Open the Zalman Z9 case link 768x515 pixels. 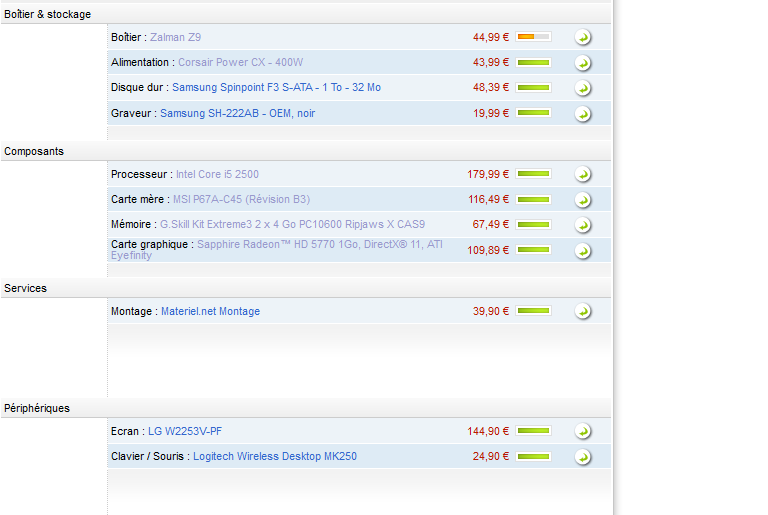coord(175,37)
